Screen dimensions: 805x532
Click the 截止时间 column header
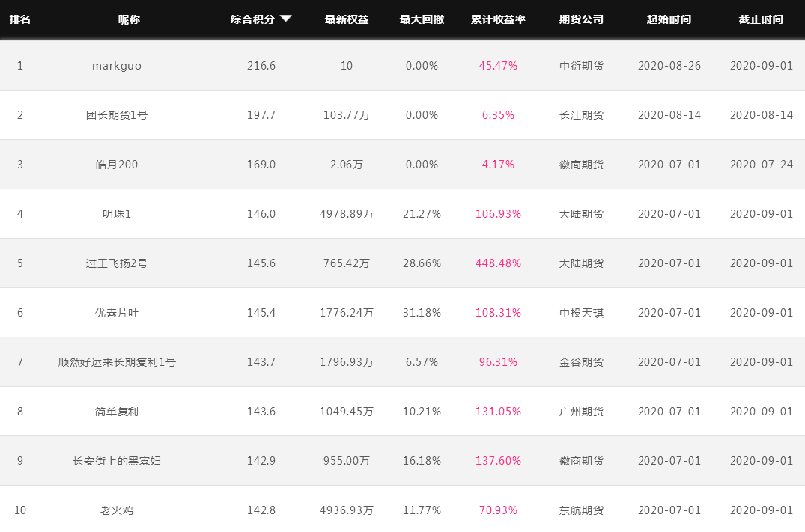(761, 19)
